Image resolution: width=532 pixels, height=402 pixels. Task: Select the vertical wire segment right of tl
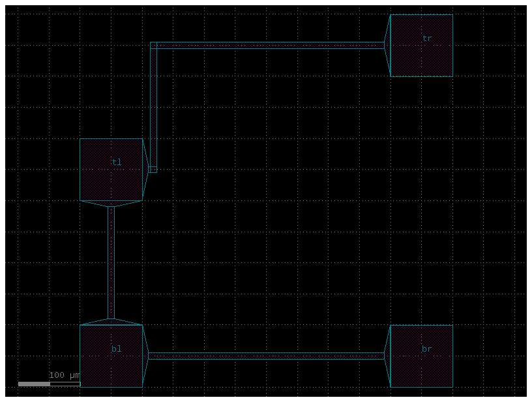[153, 104]
